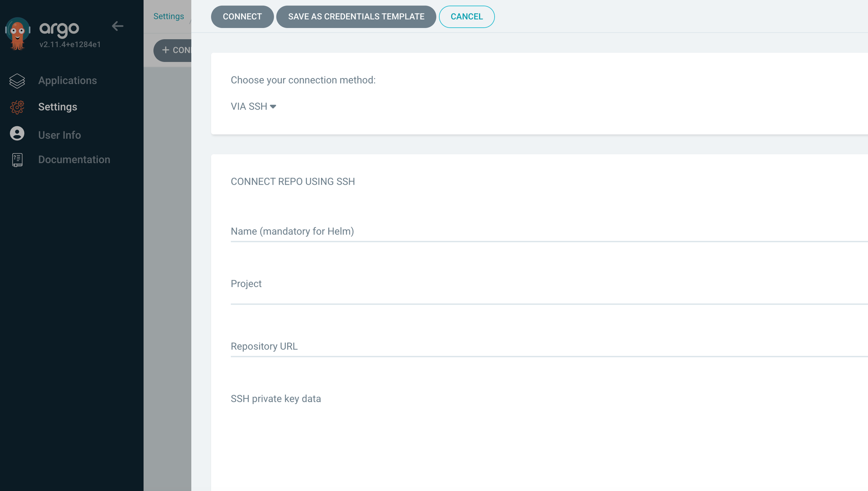Image resolution: width=868 pixels, height=491 pixels.
Task: Click the Settings gear icon
Action: pos(17,107)
